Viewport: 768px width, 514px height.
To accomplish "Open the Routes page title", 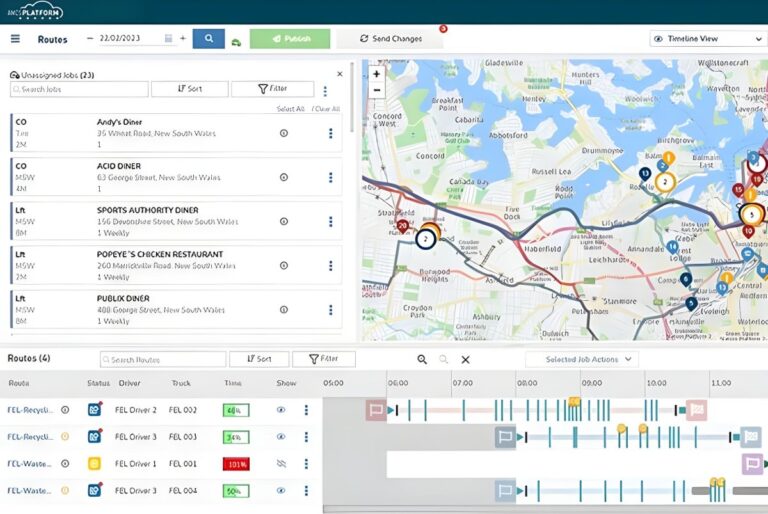I will click(x=52, y=39).
